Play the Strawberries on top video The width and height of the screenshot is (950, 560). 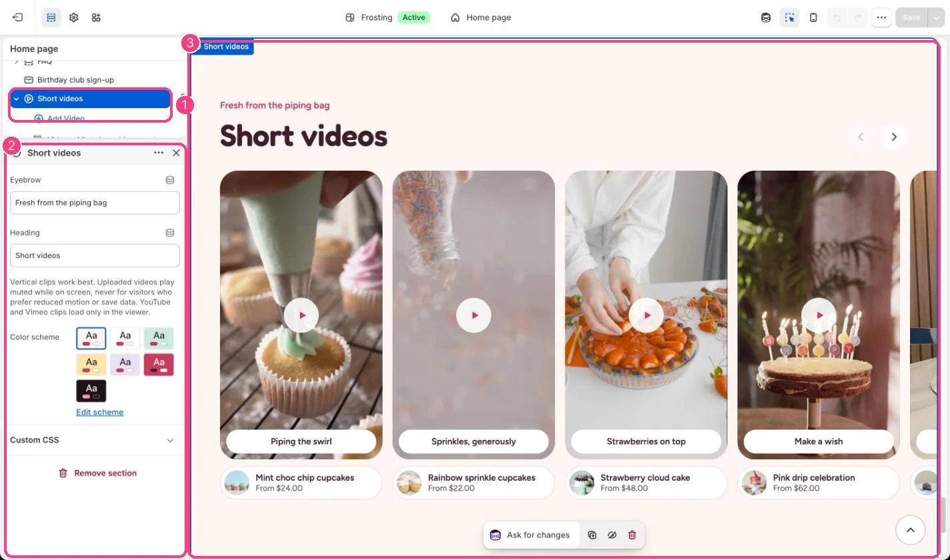point(646,315)
